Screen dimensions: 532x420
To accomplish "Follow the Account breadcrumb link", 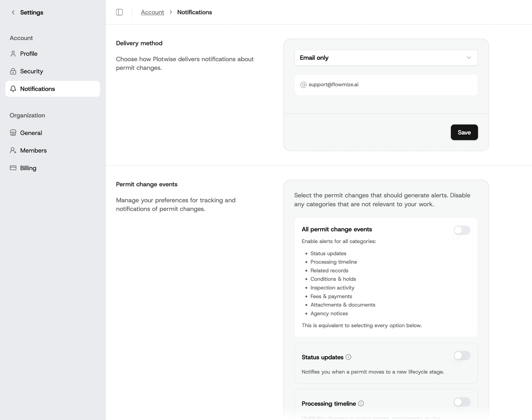I will [x=152, y=12].
